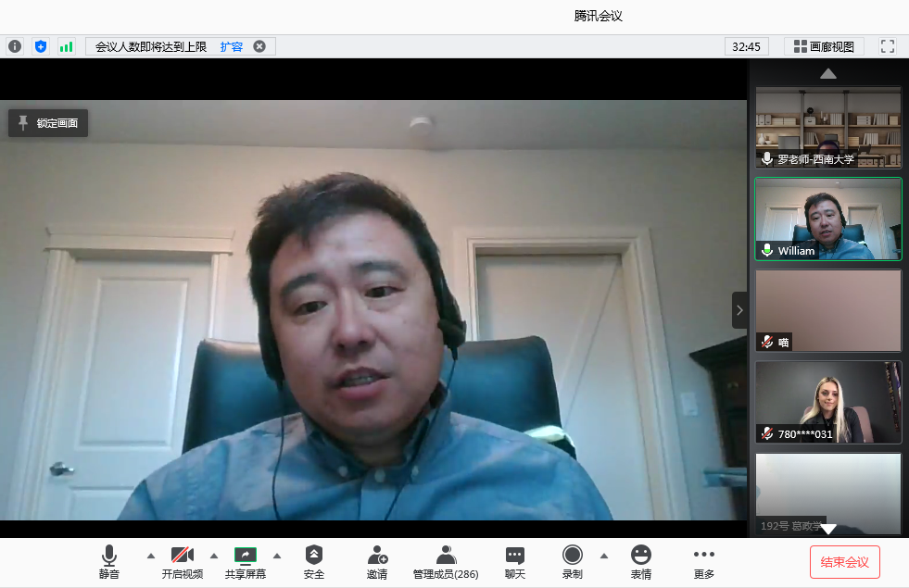Click the End Meeting (结束会议) button
909x588 pixels.
pos(844,562)
